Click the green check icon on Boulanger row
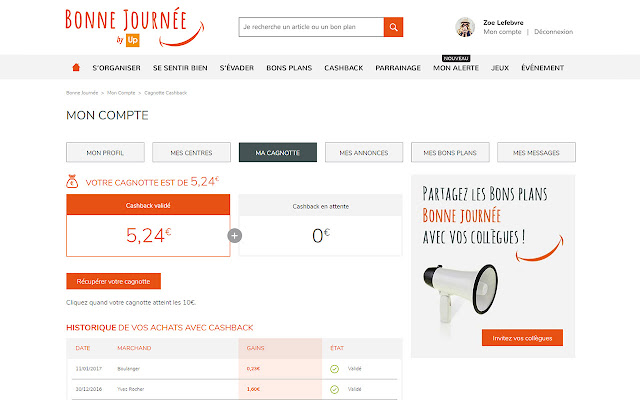This screenshot has width=640, height=400. [334, 369]
